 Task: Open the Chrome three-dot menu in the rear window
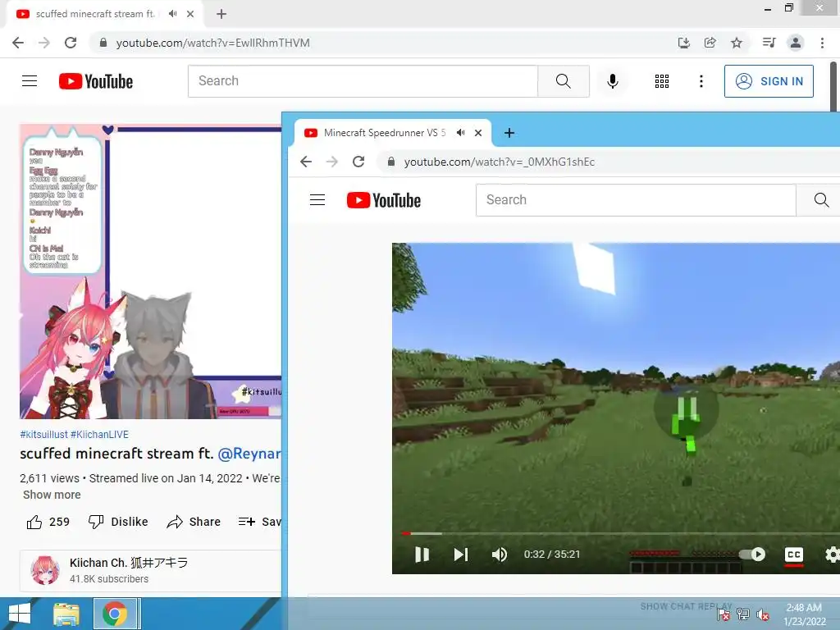click(x=822, y=43)
